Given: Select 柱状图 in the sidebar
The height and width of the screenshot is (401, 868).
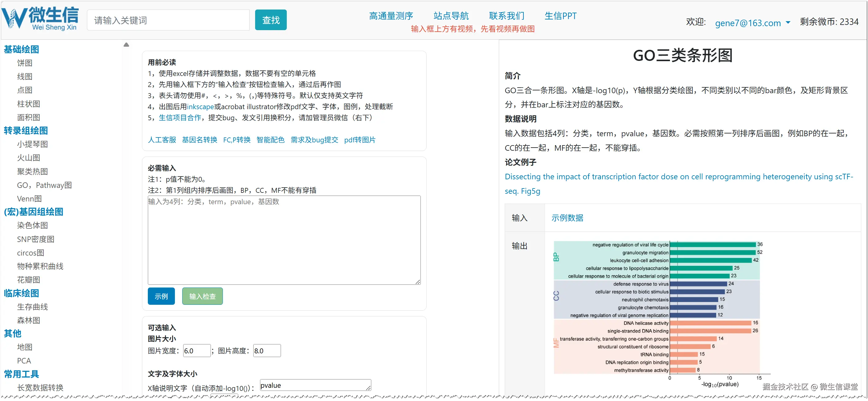Looking at the screenshot, I should (x=29, y=104).
